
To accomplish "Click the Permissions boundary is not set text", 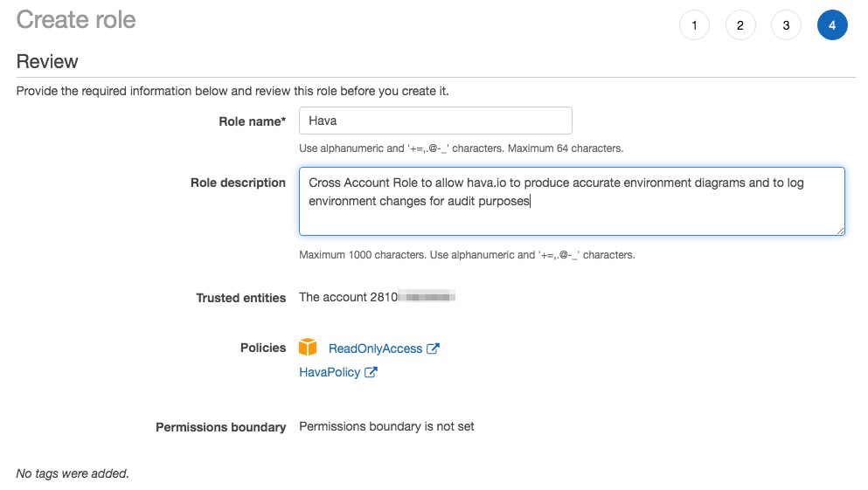I will click(386, 426).
